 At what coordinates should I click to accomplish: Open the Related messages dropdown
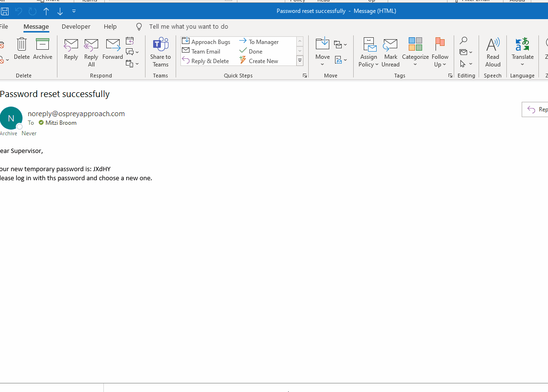click(466, 53)
